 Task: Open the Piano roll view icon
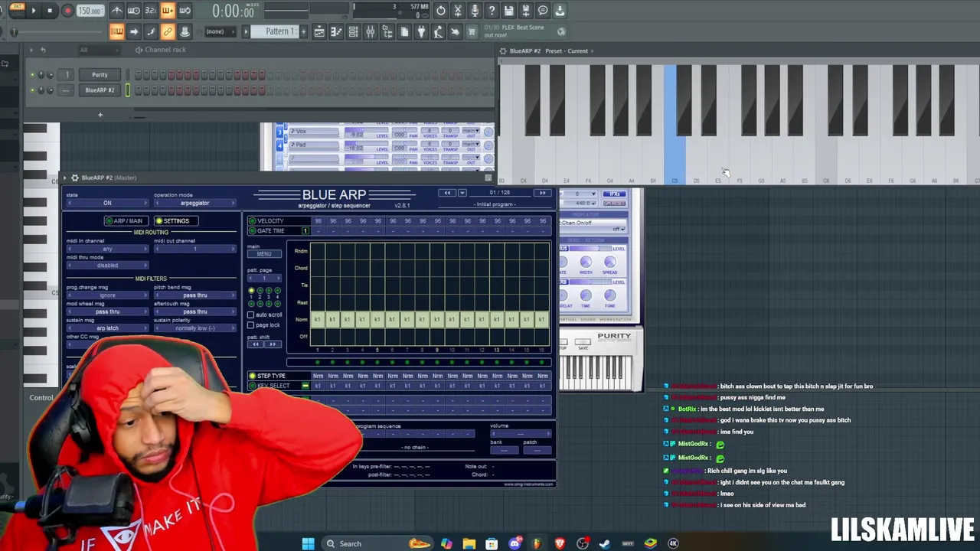336,31
